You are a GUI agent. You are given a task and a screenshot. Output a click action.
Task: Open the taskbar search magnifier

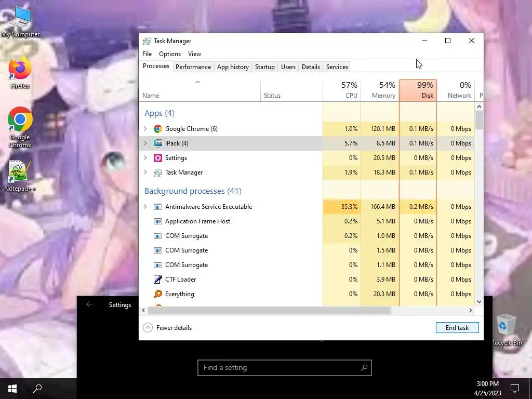point(37,389)
